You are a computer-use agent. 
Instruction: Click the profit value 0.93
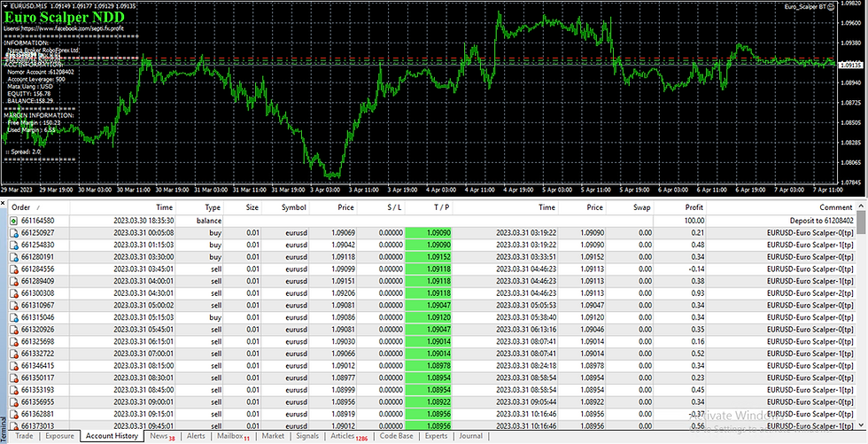698,293
